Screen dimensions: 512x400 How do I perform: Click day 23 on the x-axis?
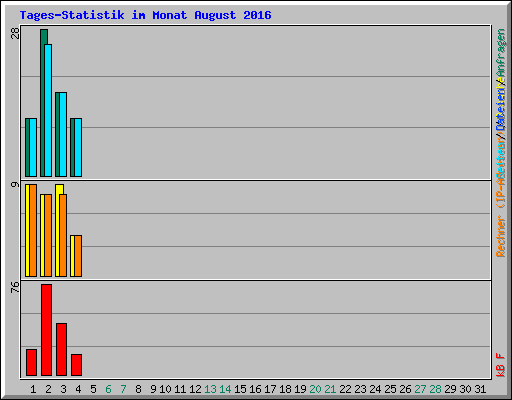(x=360, y=389)
